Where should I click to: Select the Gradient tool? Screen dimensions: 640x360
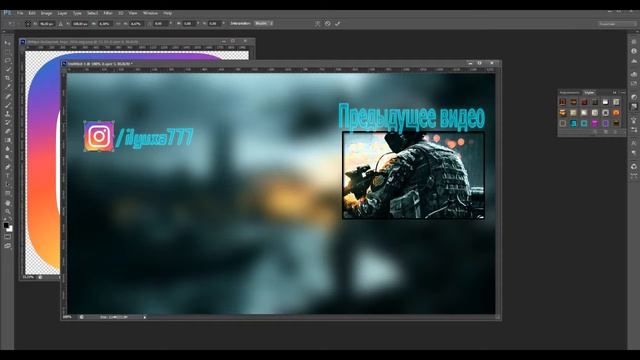(x=7, y=140)
